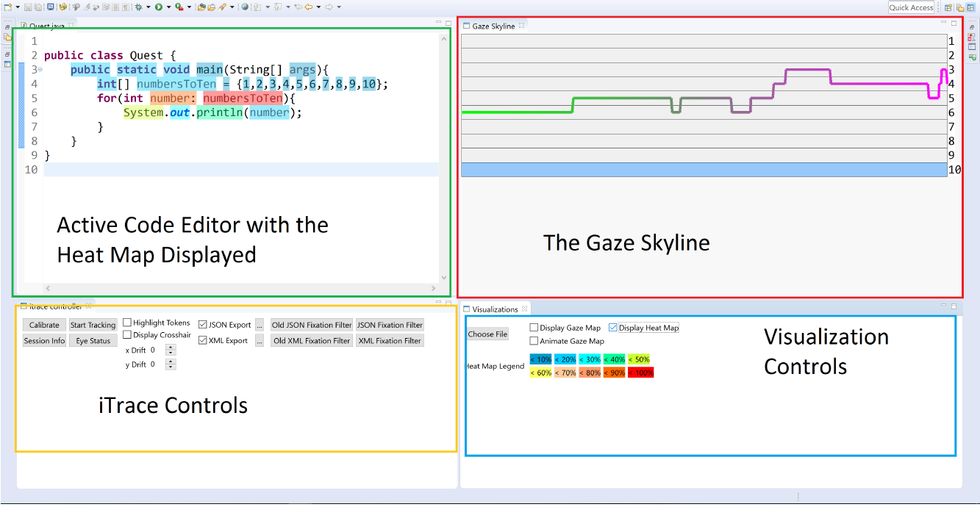Click the green Run toolbar icon
980x507 pixels.
158,7
